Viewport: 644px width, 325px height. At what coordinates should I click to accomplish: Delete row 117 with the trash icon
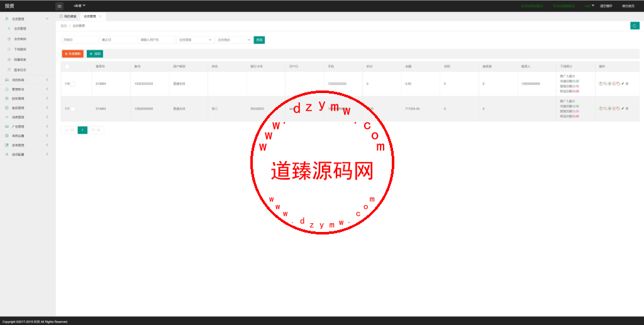point(627,108)
